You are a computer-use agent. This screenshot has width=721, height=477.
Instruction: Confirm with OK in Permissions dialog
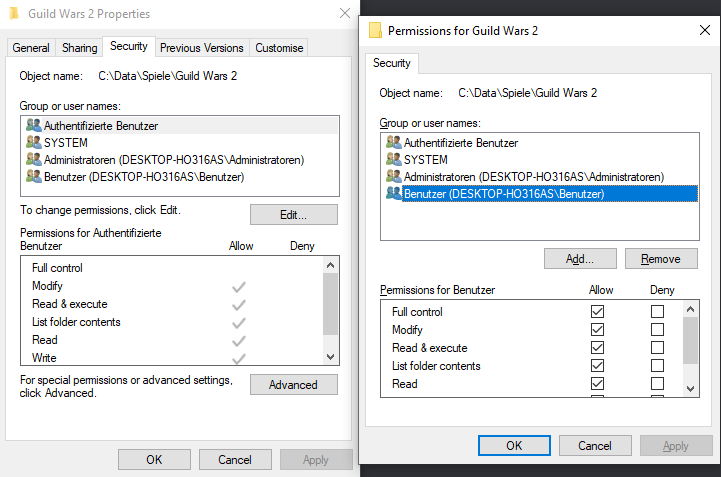pyautogui.click(x=514, y=445)
